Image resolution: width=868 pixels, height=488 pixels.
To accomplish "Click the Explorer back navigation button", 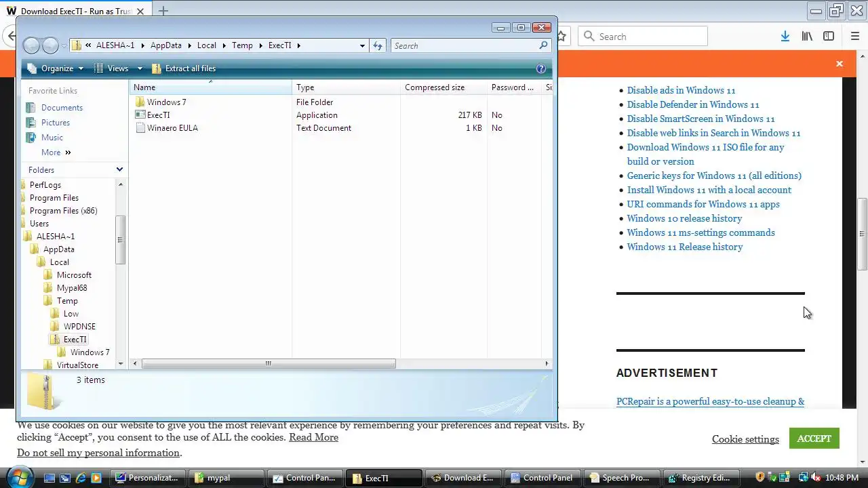I will pyautogui.click(x=31, y=45).
